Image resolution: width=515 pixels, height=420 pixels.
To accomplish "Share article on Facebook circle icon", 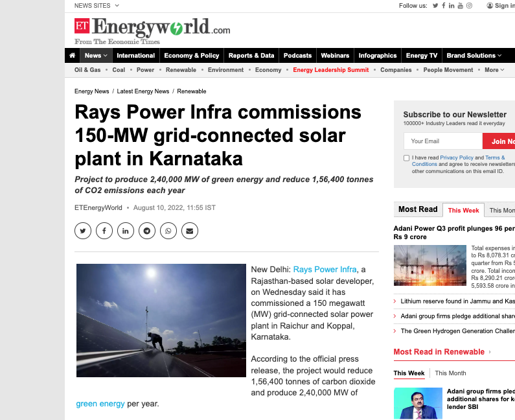I will click(x=104, y=230).
